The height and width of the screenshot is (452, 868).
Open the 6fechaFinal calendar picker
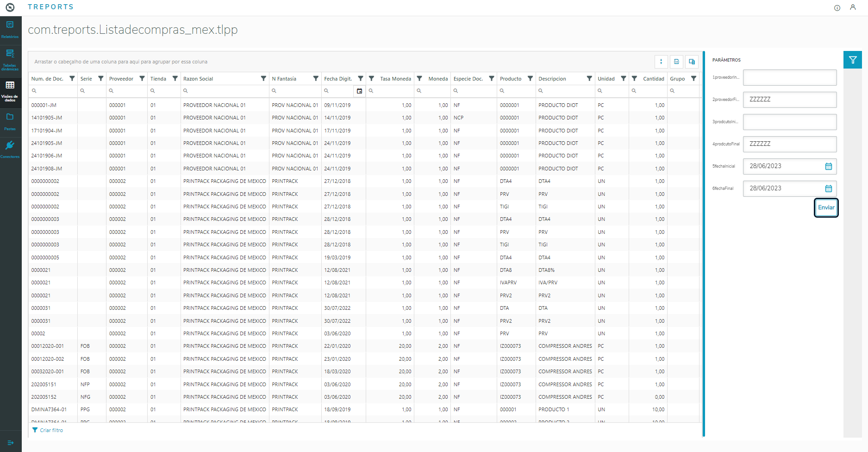coord(828,188)
